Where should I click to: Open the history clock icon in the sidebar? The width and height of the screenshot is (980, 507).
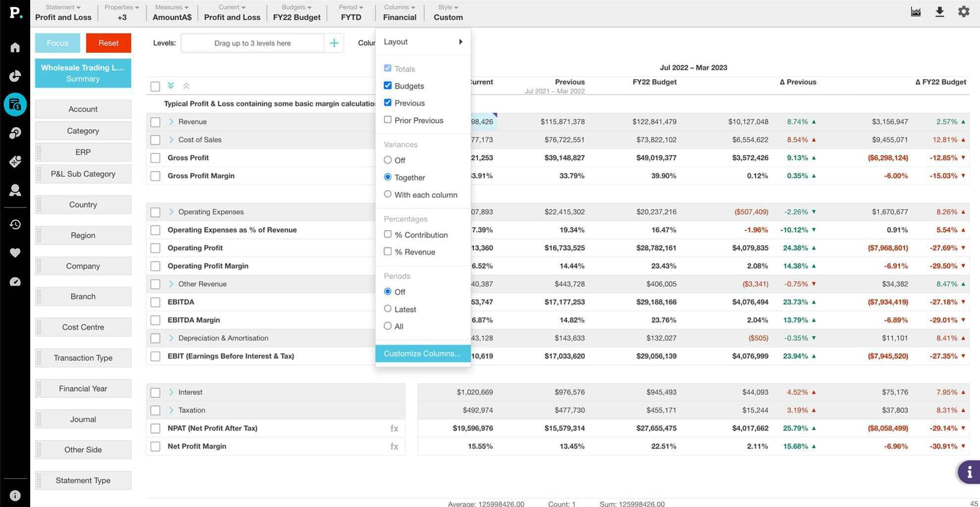coord(15,224)
